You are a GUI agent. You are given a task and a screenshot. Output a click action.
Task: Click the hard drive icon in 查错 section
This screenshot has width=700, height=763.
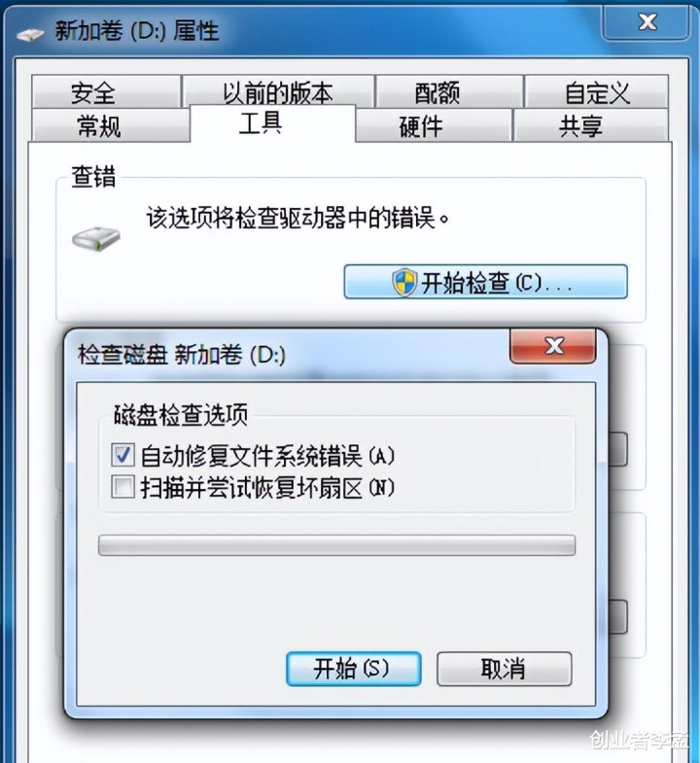96,238
